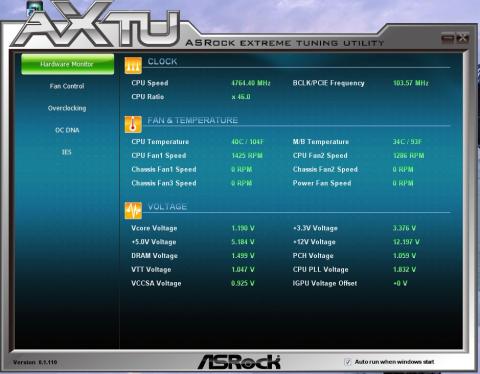
Task: Select the Vcore Voltage value 1.190 V
Action: click(243, 228)
